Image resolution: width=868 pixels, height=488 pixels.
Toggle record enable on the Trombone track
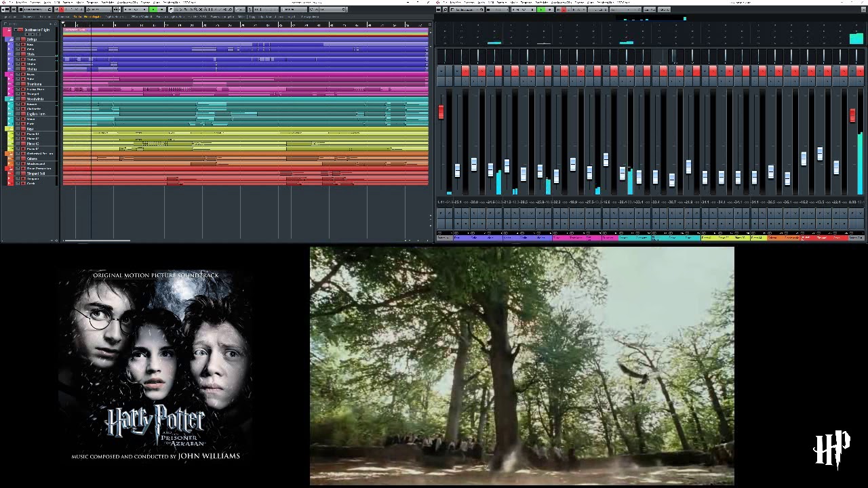coord(23,84)
